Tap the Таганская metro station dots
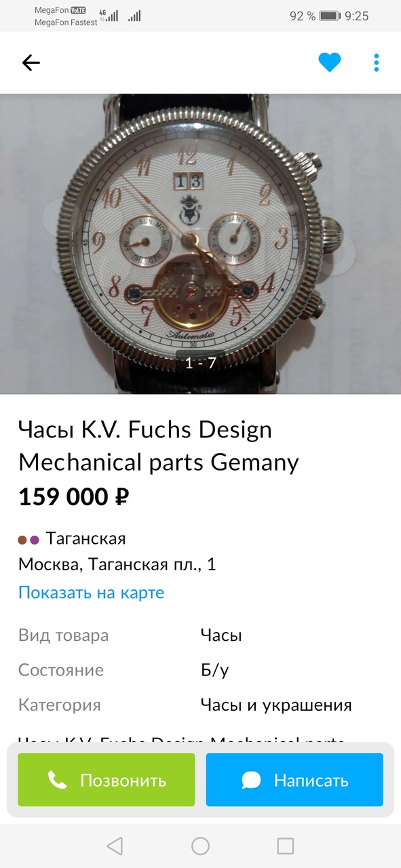 click(x=28, y=540)
